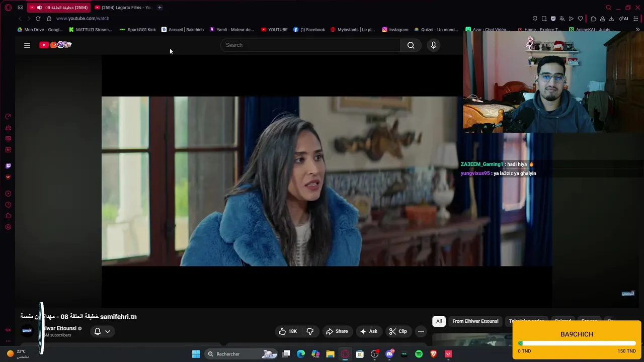644x362 pixels.
Task: Open Discord from the taskbar
Action: point(389,354)
